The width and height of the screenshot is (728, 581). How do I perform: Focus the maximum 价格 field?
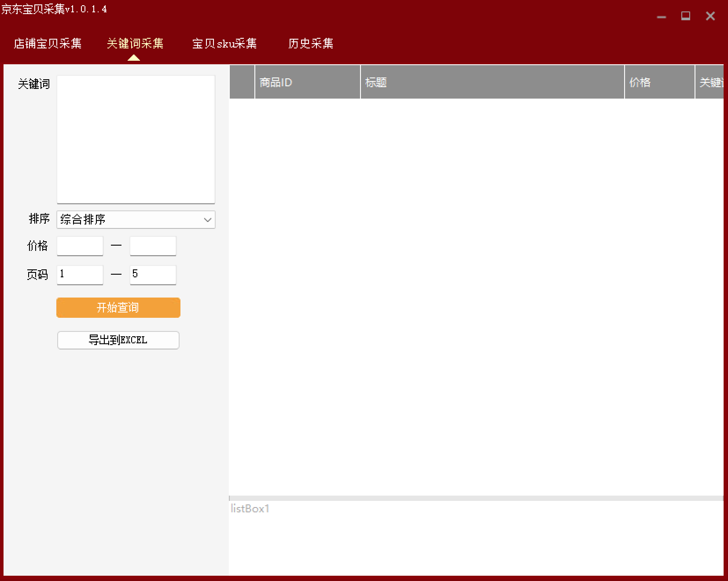(153, 246)
